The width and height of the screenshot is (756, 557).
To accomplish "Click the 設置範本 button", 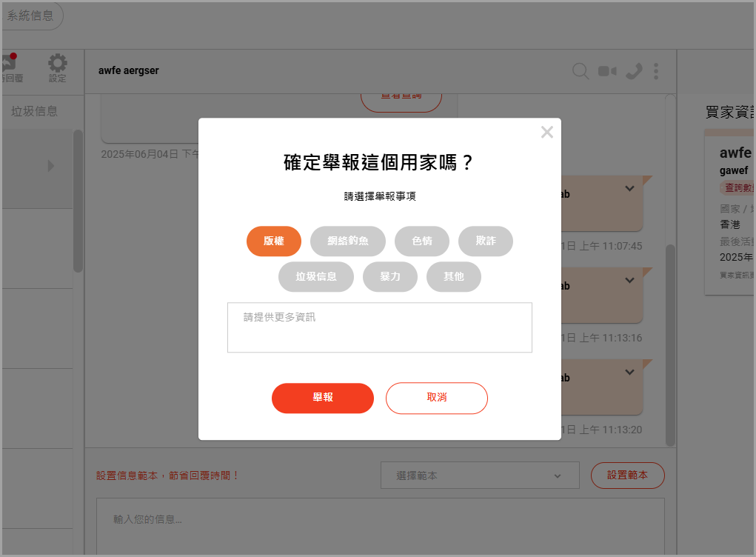I will click(628, 476).
